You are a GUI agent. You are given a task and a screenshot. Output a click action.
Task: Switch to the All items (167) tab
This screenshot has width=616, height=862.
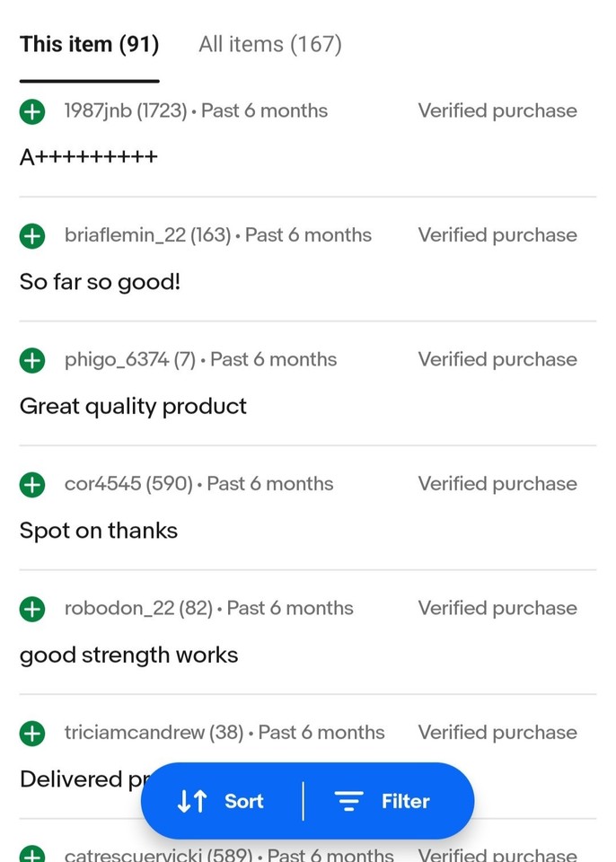tap(269, 44)
